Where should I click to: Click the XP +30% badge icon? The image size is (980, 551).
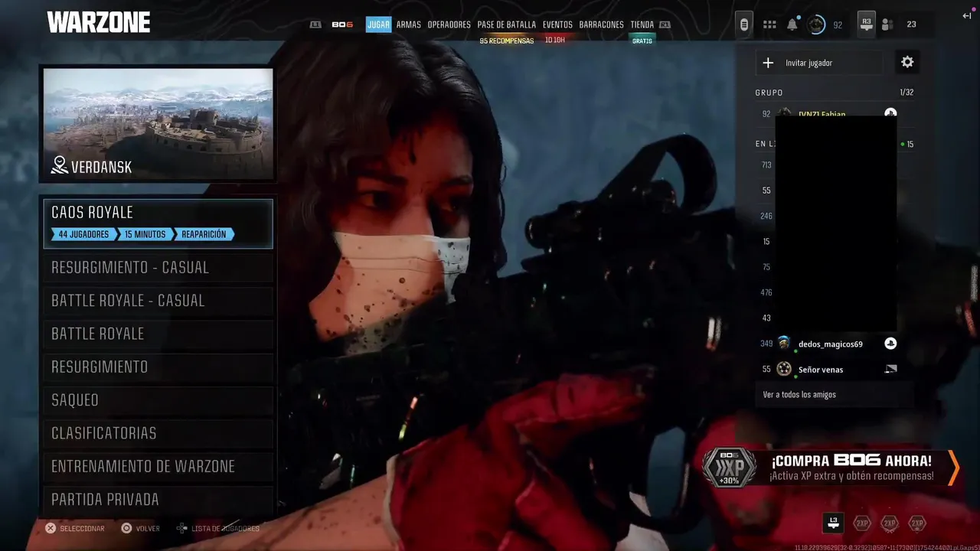(x=729, y=468)
